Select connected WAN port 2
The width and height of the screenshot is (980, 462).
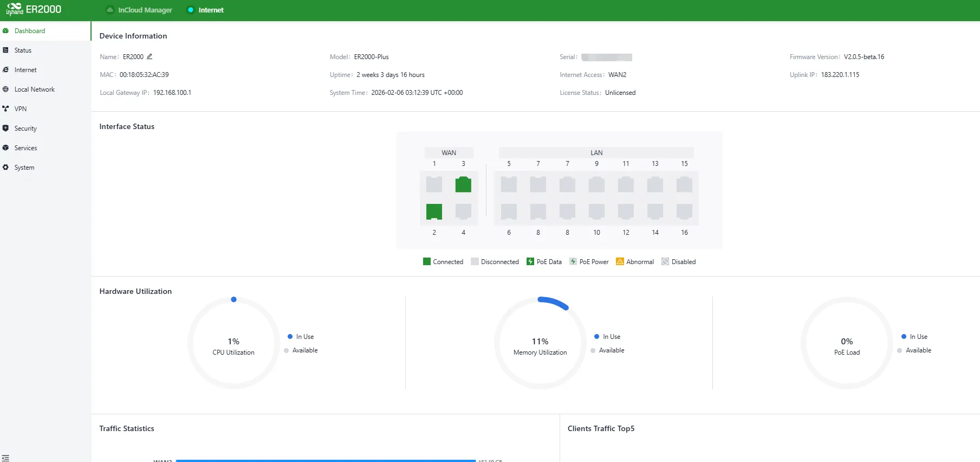pyautogui.click(x=434, y=211)
